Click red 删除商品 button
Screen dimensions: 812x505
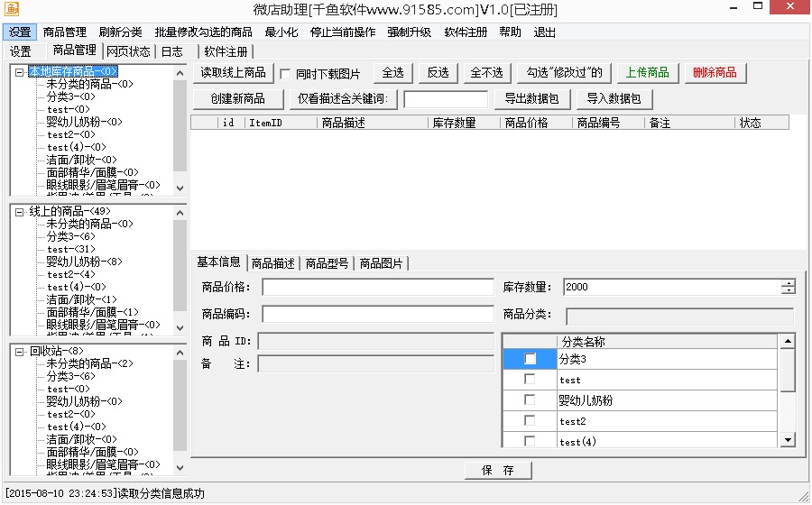coord(715,72)
